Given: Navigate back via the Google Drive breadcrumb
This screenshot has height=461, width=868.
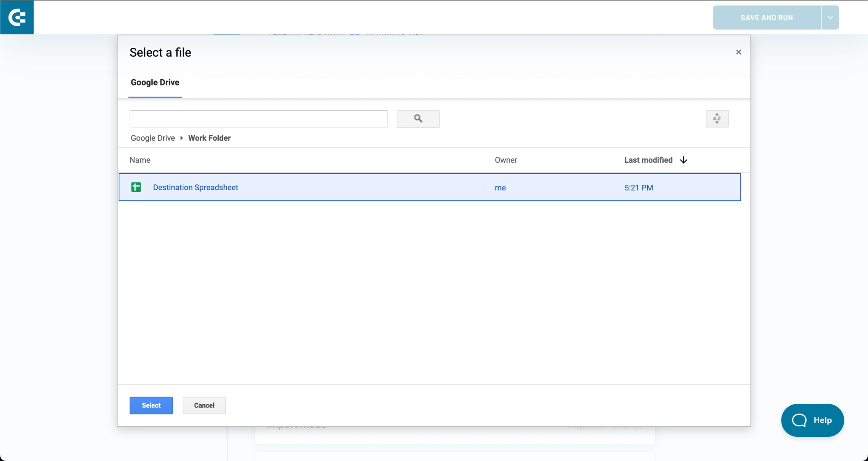Looking at the screenshot, I should 152,138.
